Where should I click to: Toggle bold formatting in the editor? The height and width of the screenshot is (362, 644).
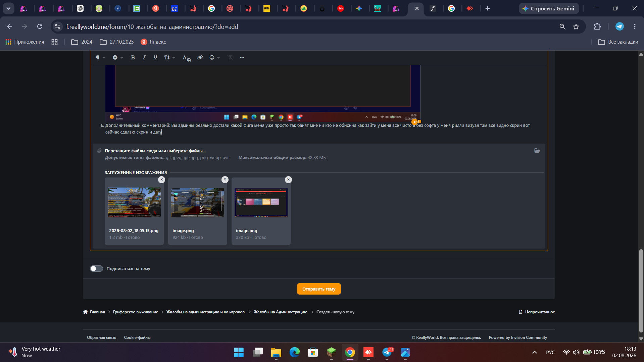point(133,57)
